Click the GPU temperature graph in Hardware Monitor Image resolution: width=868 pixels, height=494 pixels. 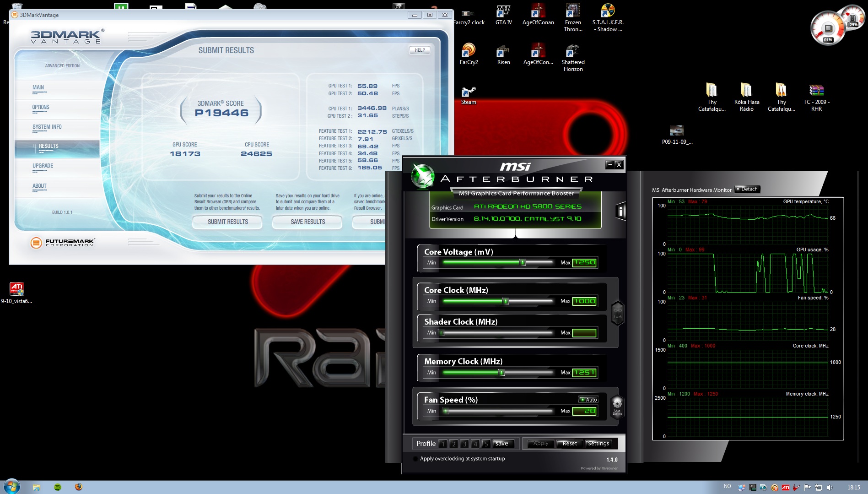748,225
